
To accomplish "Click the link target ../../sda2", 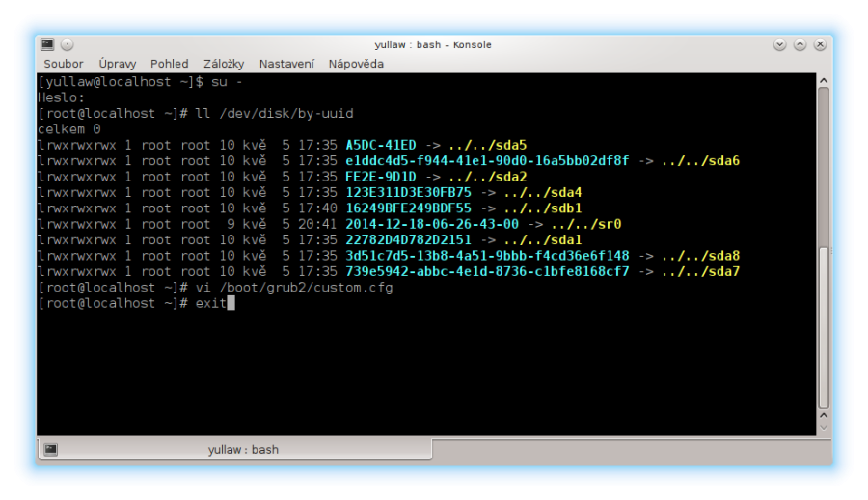I will point(488,177).
